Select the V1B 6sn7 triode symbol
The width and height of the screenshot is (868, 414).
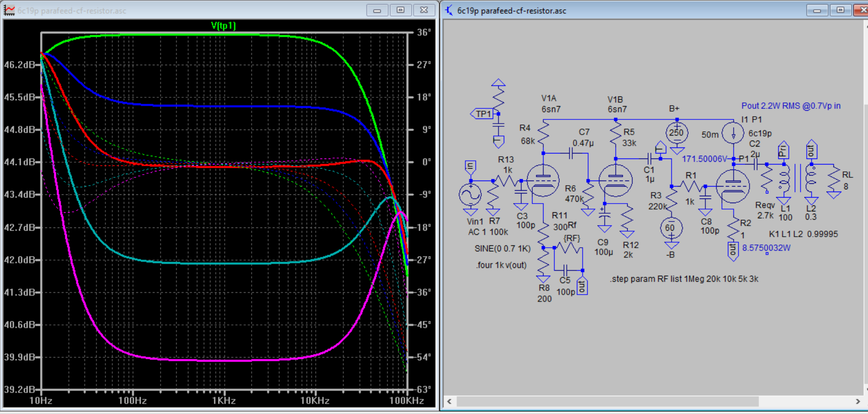click(x=616, y=181)
